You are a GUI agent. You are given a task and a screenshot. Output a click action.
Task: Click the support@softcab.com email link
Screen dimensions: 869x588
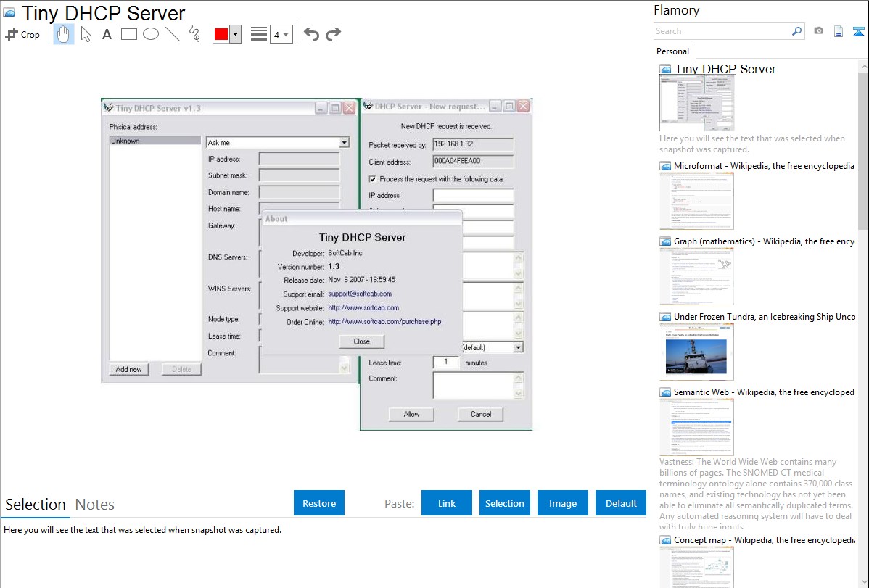[x=360, y=294]
